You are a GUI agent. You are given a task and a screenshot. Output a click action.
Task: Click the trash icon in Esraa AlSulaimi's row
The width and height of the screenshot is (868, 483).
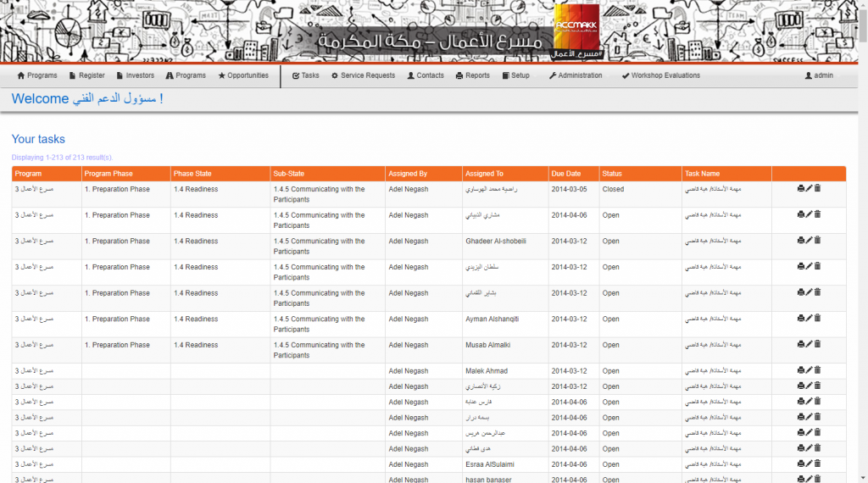pos(817,464)
